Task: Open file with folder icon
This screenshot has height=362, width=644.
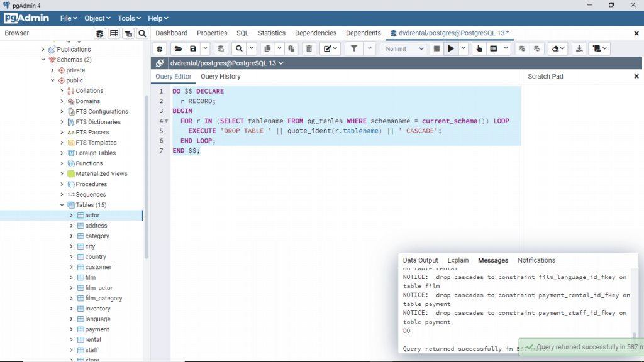Action: 178,49
